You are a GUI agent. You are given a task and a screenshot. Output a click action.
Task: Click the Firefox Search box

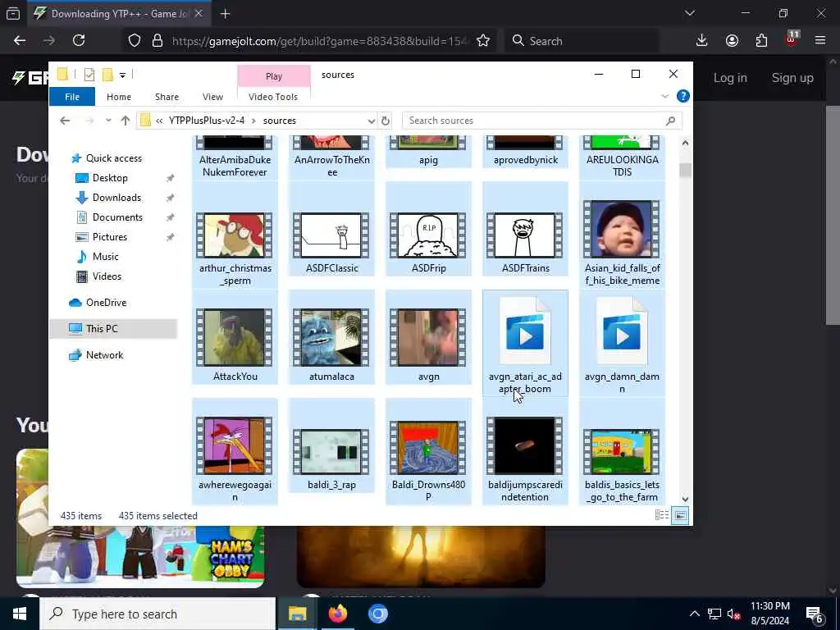(x=582, y=41)
